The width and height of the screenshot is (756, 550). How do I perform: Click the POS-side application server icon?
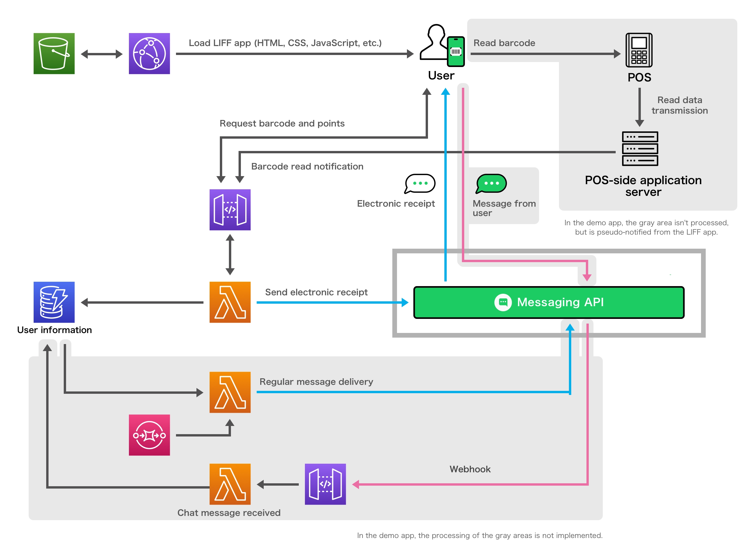(640, 148)
